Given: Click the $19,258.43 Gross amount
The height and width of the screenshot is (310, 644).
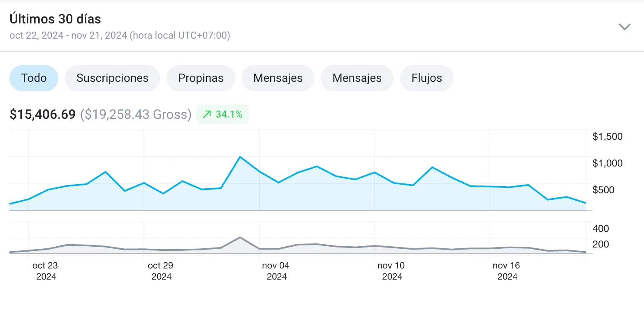Looking at the screenshot, I should coord(136,114).
